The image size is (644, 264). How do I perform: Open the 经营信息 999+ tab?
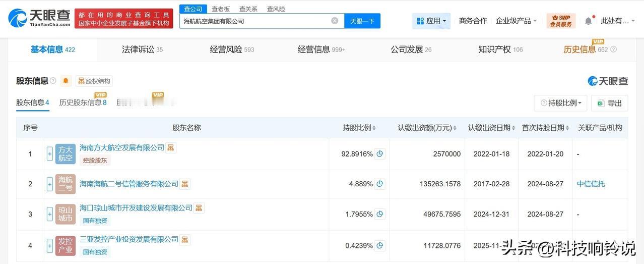click(321, 49)
